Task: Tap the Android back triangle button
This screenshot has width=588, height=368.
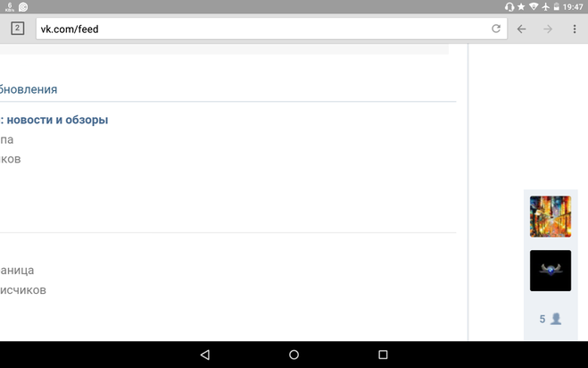Action: point(205,355)
